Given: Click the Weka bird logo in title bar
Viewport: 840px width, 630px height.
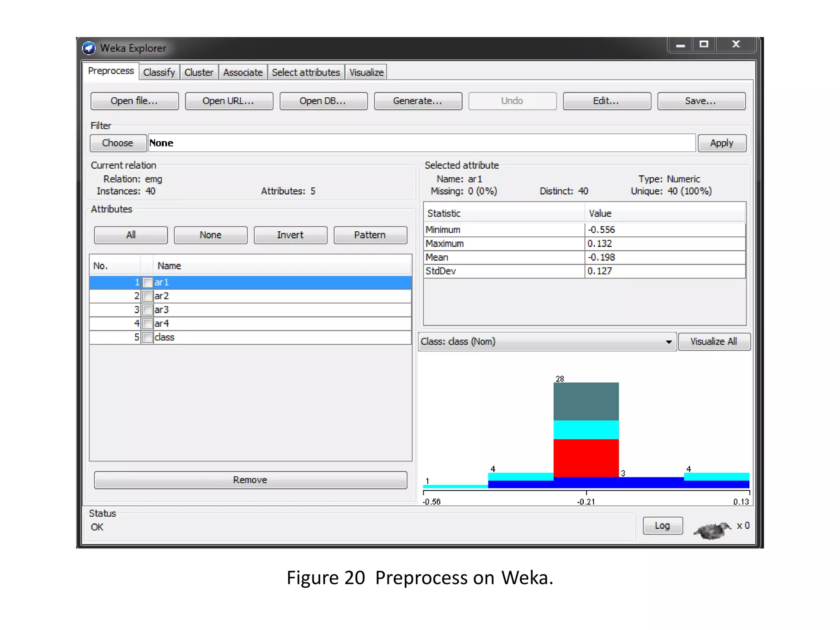Looking at the screenshot, I should (89, 48).
